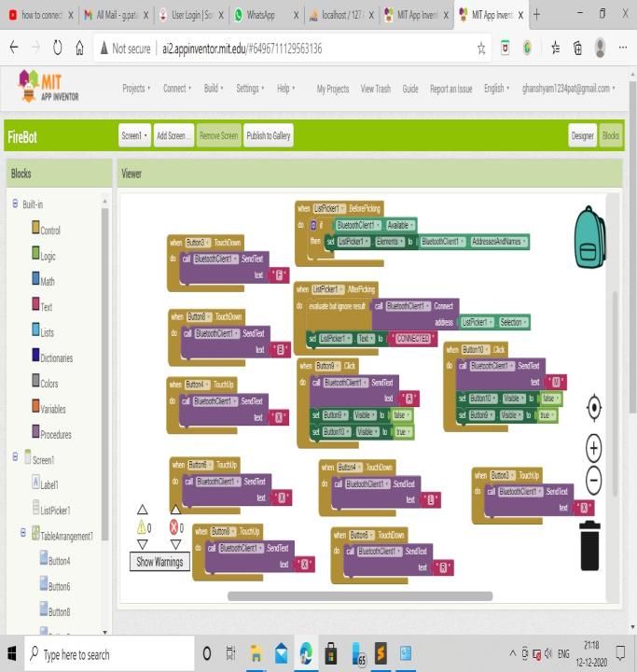Click the MIT App Inventor logo

coord(48,87)
